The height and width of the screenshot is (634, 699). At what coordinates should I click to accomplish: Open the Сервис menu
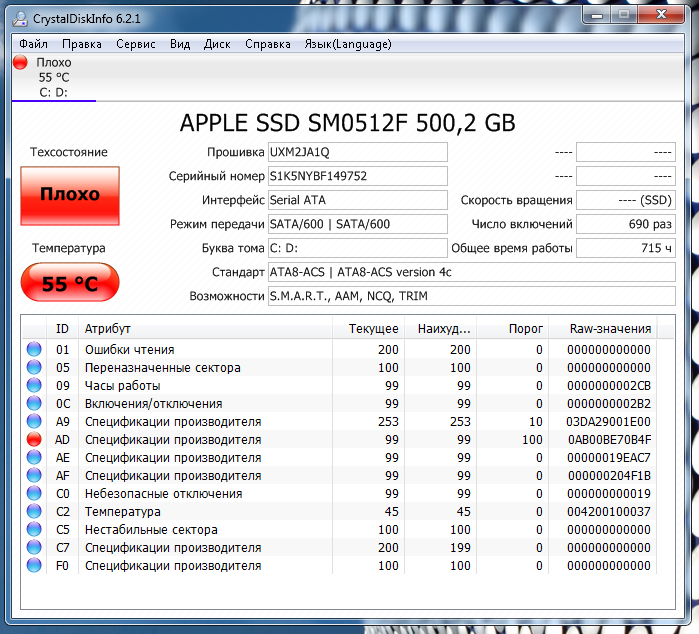[135, 44]
